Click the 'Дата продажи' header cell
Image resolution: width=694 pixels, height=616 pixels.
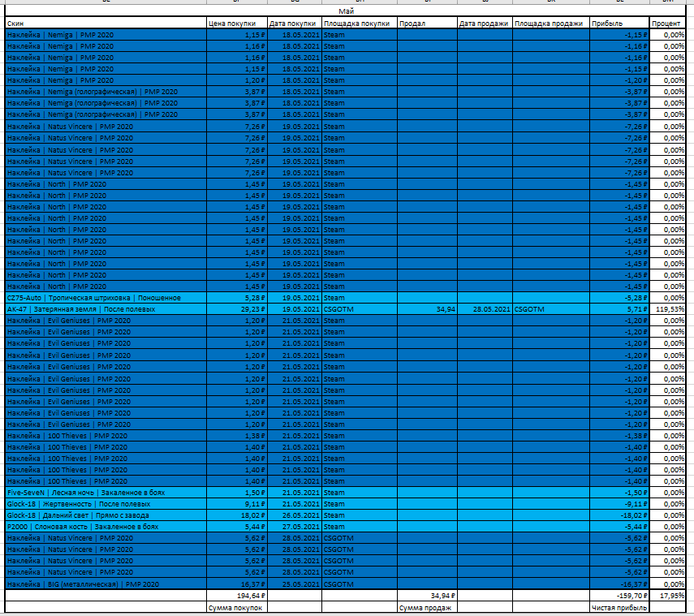click(x=485, y=23)
